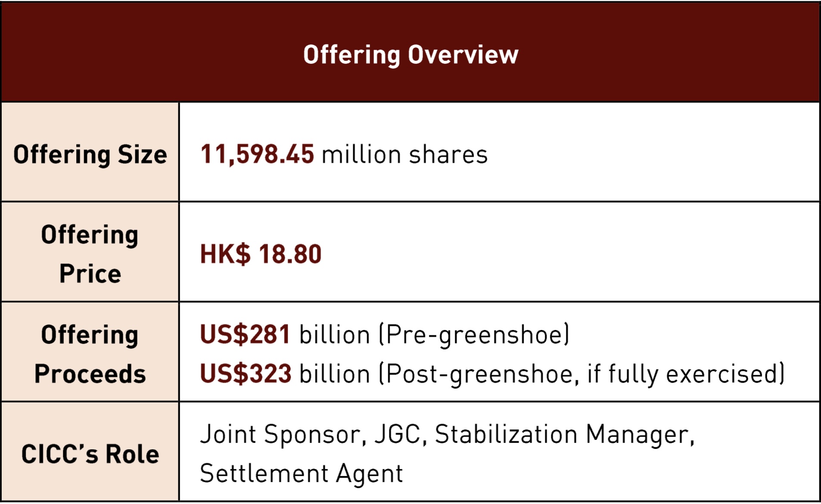This screenshot has width=821, height=504.
Task: Click the Offering Overview header title
Action: pyautogui.click(x=410, y=55)
